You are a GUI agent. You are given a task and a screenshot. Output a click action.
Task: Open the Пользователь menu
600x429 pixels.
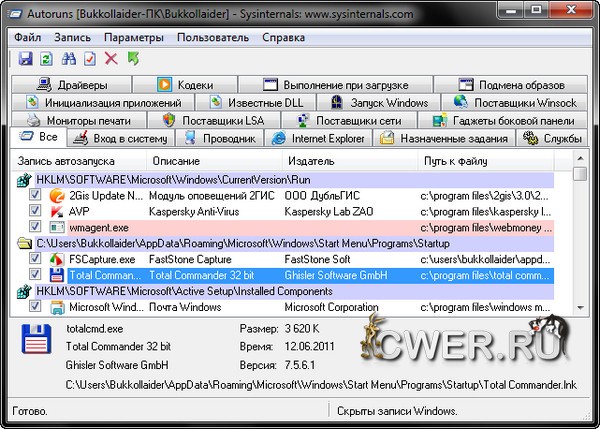pos(213,38)
